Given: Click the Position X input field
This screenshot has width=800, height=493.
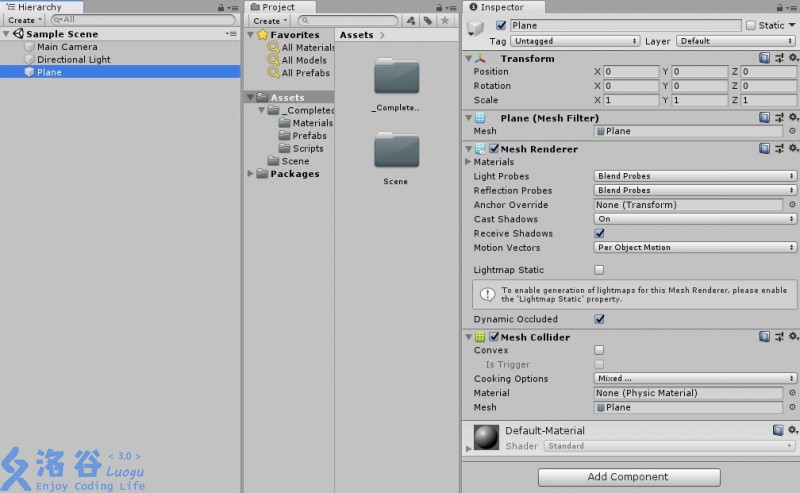Looking at the screenshot, I should 631,72.
